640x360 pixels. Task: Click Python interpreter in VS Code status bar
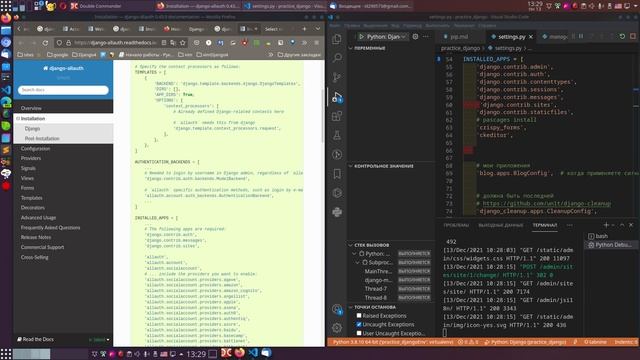click(x=393, y=342)
